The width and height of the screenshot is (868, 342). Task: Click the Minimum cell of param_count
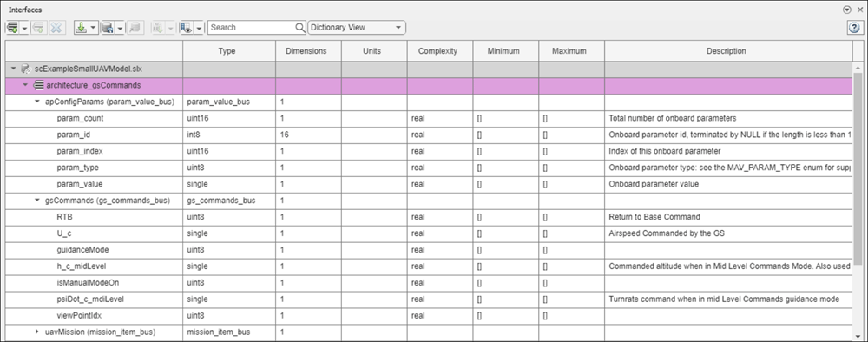coord(506,118)
